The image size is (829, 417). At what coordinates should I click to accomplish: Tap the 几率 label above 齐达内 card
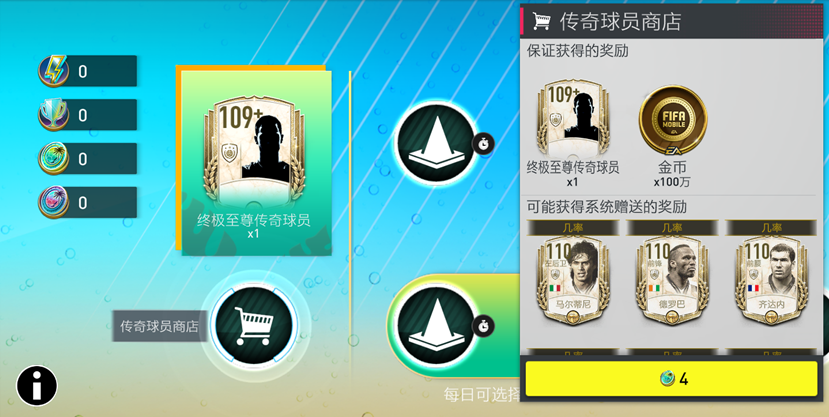[x=771, y=227]
